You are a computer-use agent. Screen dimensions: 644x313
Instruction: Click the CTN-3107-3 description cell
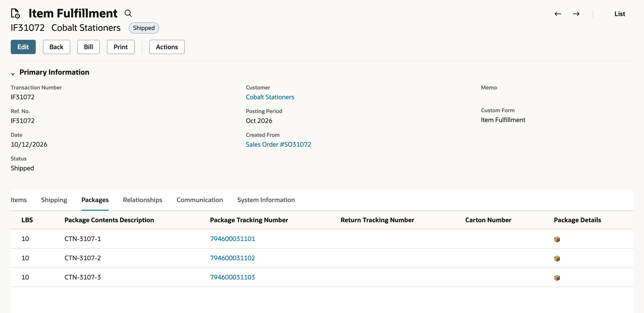(x=83, y=277)
